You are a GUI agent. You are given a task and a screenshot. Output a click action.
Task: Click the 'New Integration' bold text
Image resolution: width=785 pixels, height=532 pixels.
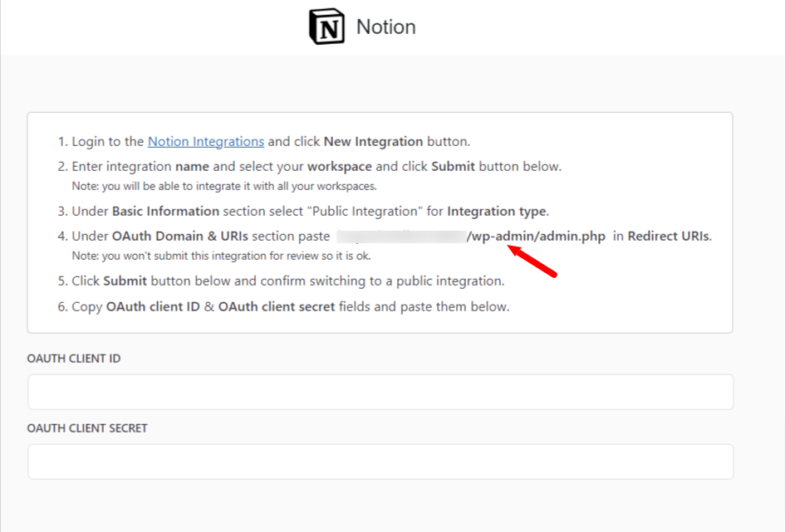tap(373, 141)
